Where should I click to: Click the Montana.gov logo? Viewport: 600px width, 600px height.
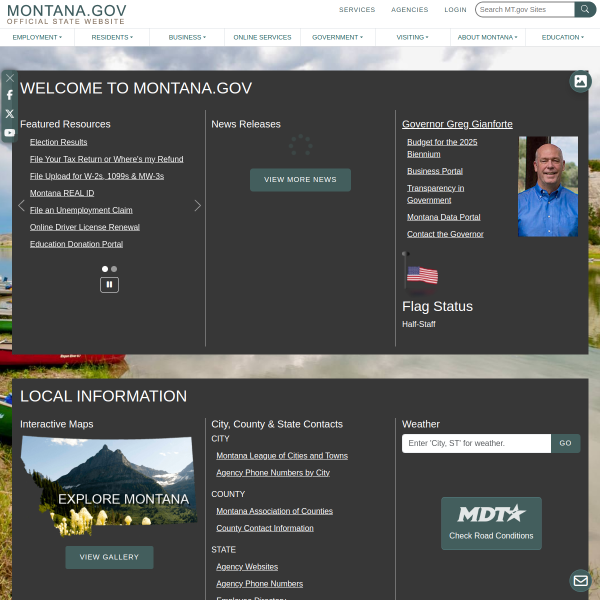[x=67, y=14]
